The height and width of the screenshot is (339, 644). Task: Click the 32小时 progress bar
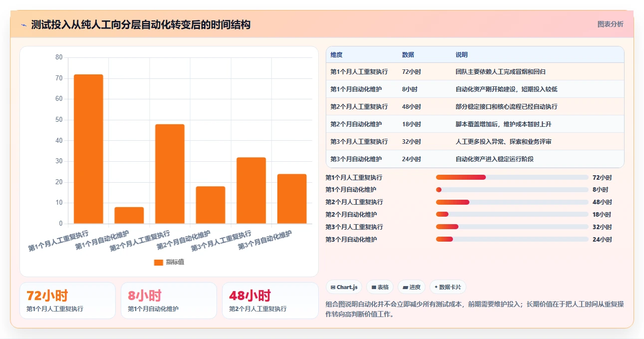point(512,227)
